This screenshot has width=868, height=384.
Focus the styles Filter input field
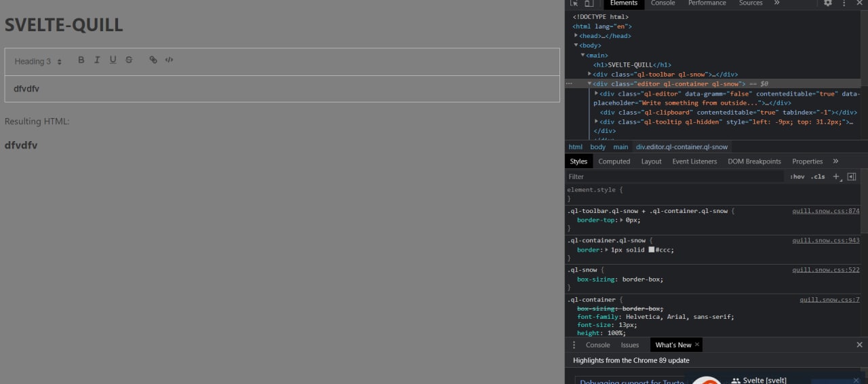click(675, 176)
